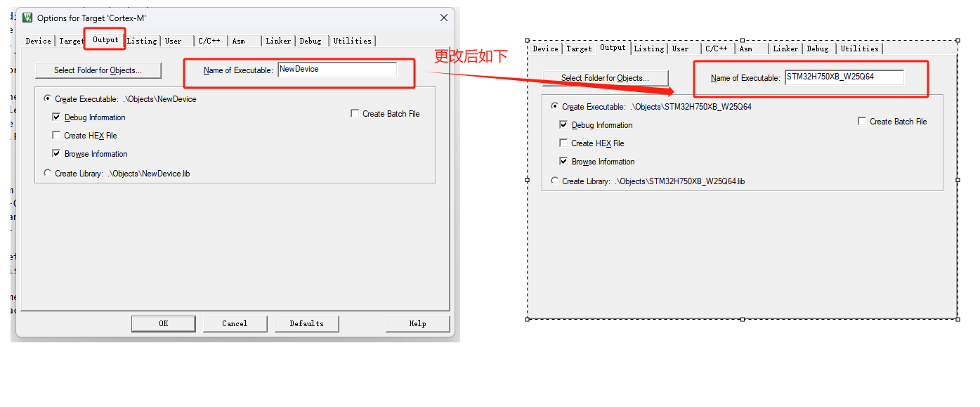This screenshot has height=407, width=980.
Task: Select the Output tab in the left dialog
Action: (x=105, y=39)
